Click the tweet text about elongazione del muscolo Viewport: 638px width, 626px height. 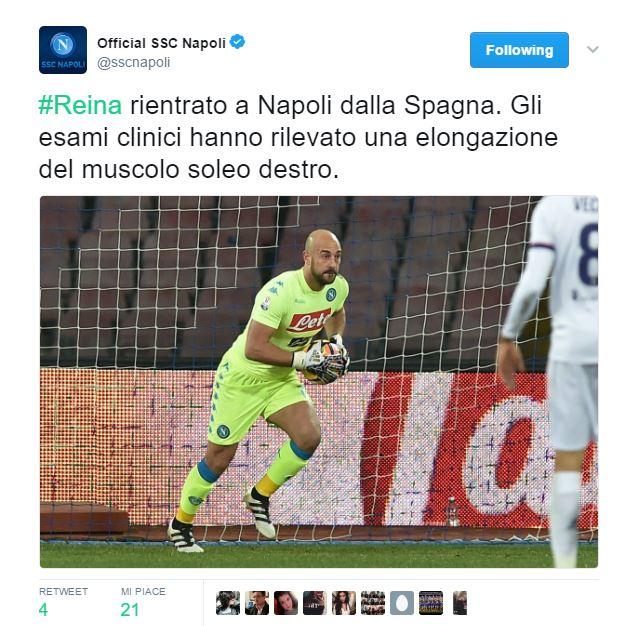[x=298, y=137]
